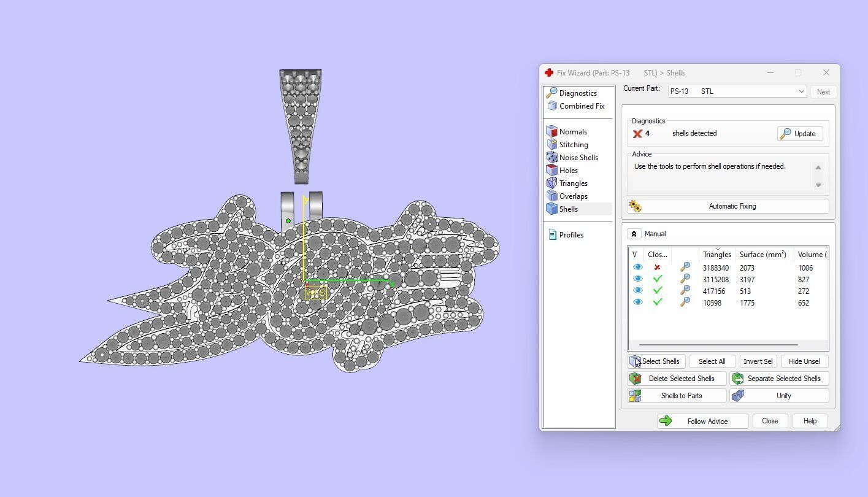Image resolution: width=868 pixels, height=497 pixels.
Task: Go to the Normals fix step
Action: [x=573, y=132]
